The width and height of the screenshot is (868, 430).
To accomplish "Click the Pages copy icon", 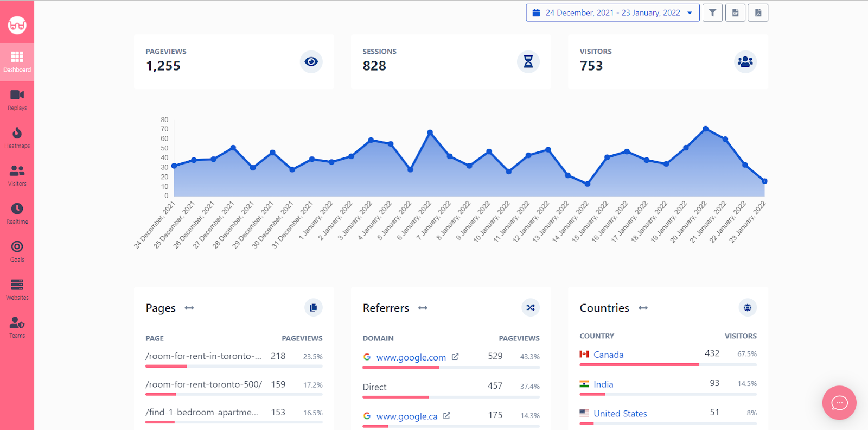I will pyautogui.click(x=314, y=308).
